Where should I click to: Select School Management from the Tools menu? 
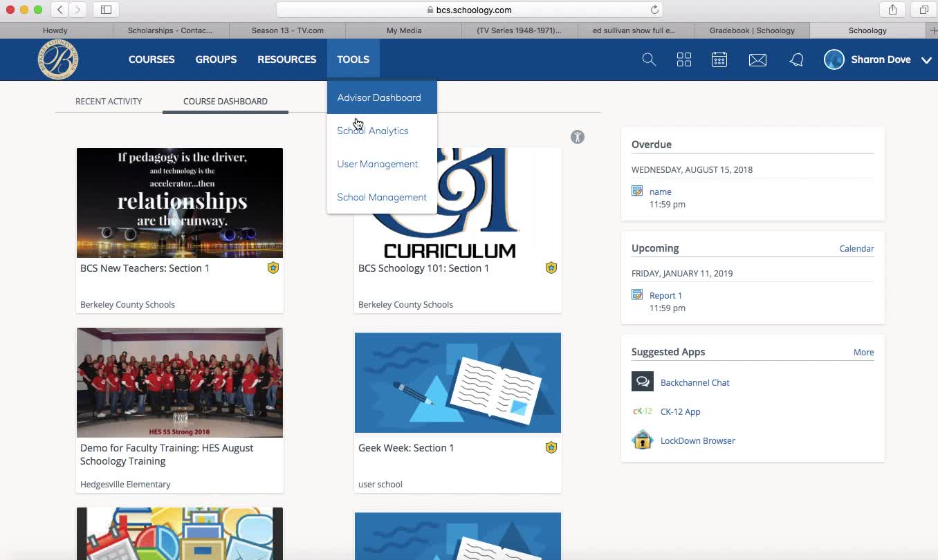click(382, 197)
